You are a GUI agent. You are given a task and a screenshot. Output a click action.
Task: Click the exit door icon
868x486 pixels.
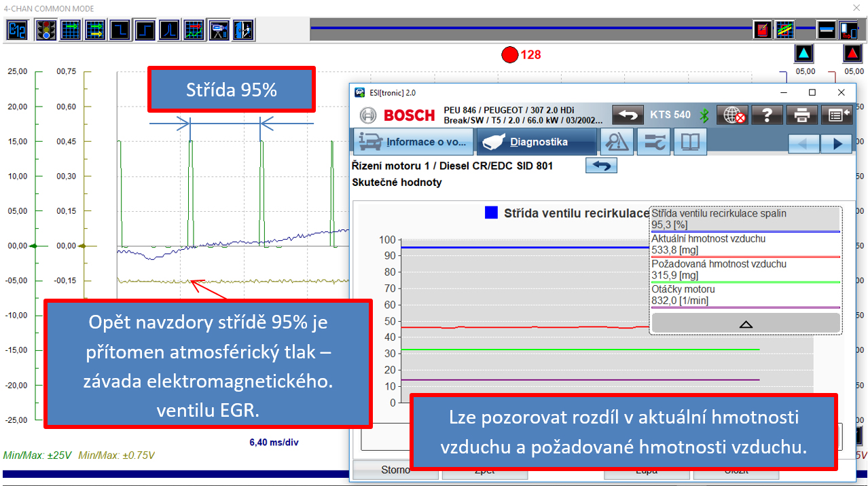[243, 30]
